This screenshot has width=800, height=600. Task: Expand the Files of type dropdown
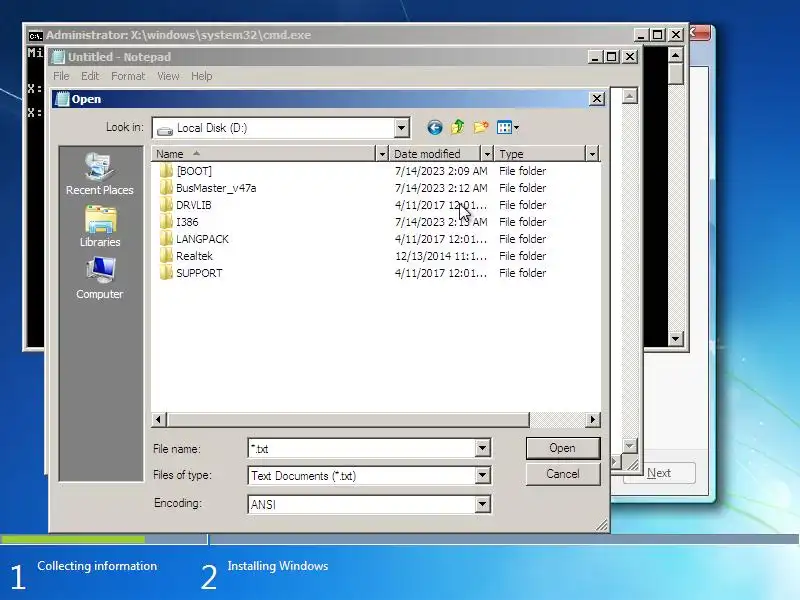coord(482,476)
